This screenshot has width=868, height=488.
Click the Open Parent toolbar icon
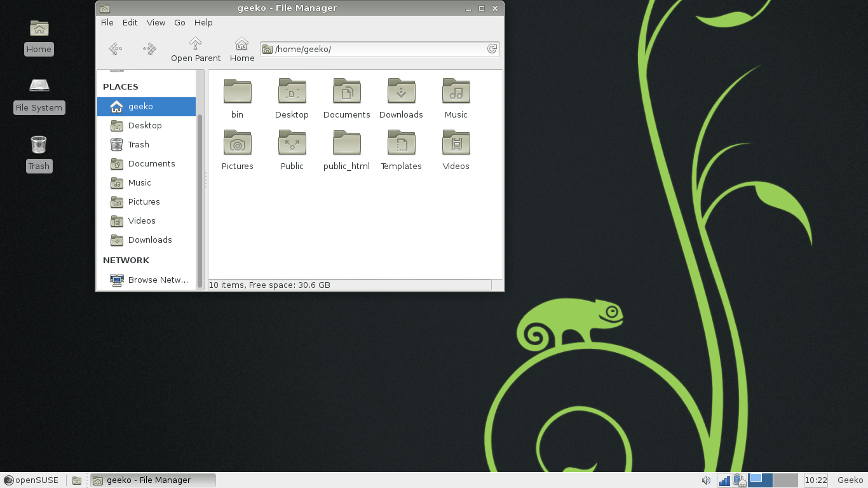(195, 49)
